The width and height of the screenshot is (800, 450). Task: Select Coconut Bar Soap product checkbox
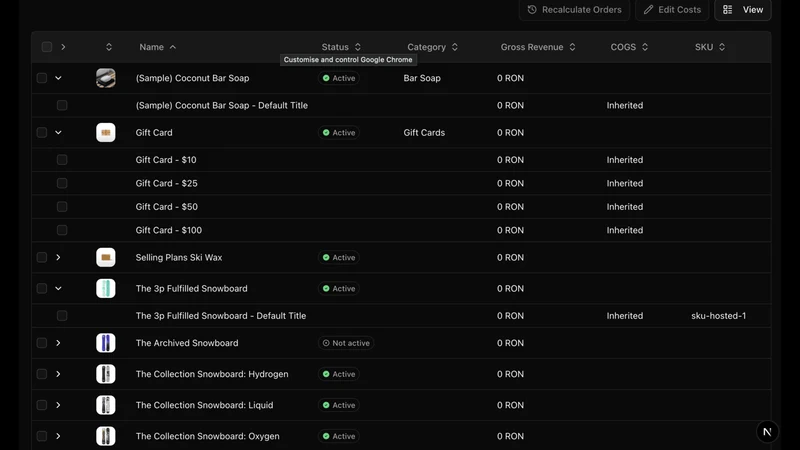[42, 78]
